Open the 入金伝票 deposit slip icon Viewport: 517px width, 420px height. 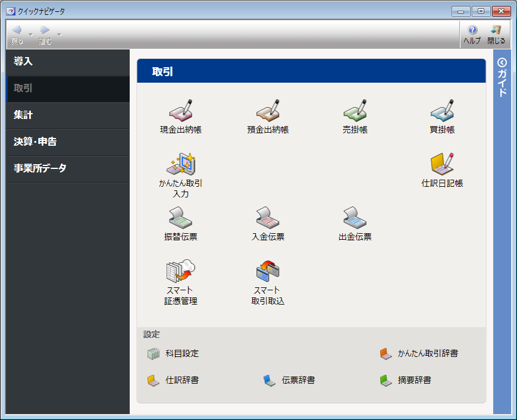(x=268, y=218)
